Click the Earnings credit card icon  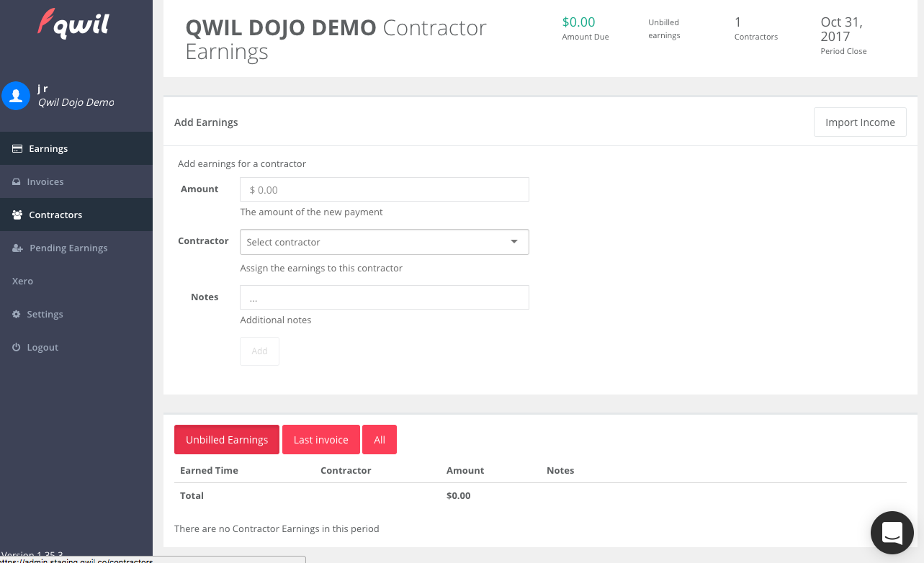click(17, 149)
